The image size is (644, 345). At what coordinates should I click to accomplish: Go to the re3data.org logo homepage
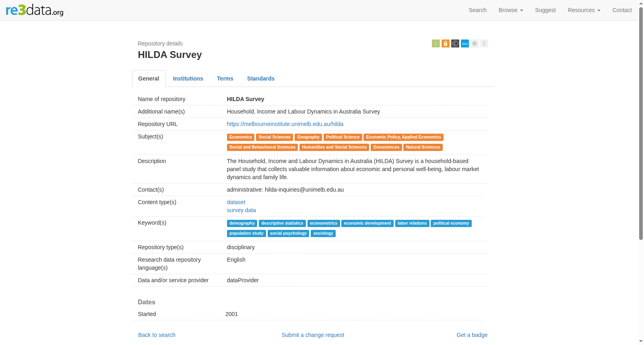click(35, 10)
